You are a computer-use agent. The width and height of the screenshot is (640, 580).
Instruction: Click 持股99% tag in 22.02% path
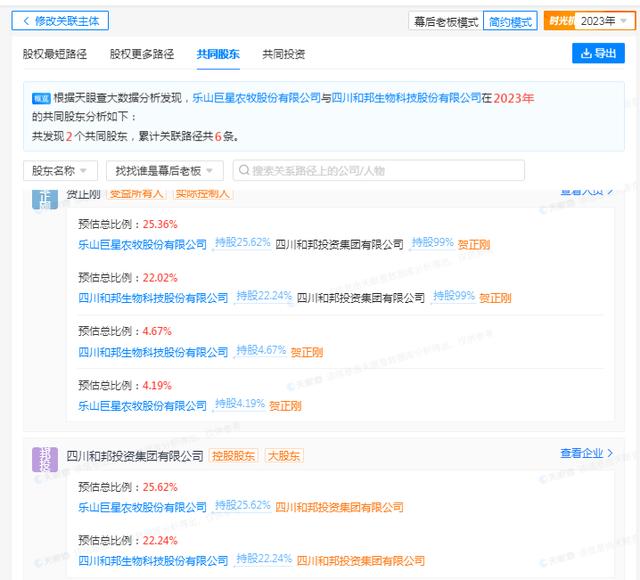point(454,296)
